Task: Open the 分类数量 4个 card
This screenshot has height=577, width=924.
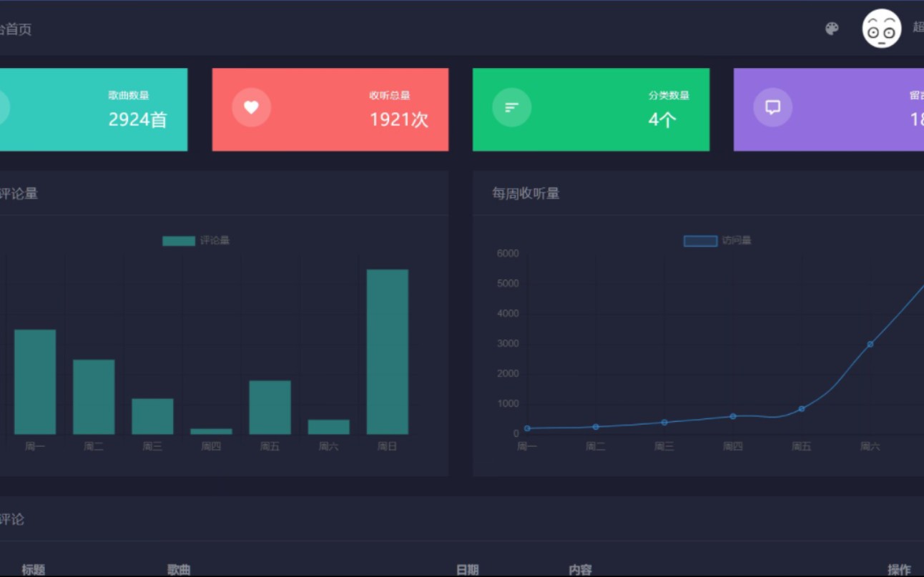Action: (x=591, y=109)
